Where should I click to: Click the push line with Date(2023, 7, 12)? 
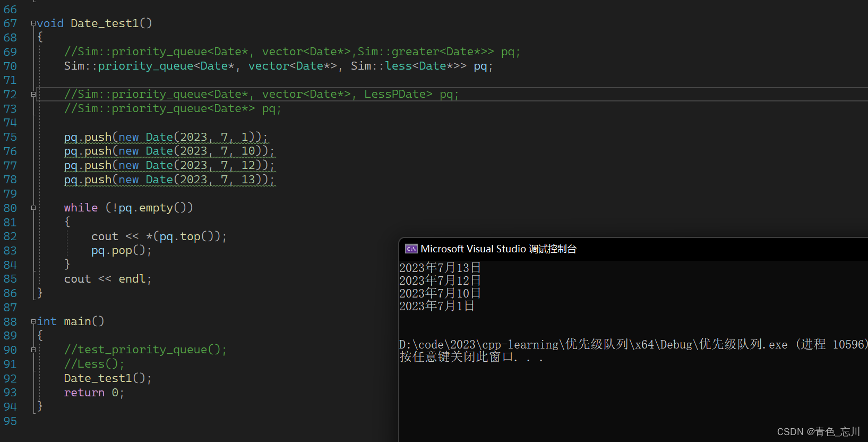point(169,165)
